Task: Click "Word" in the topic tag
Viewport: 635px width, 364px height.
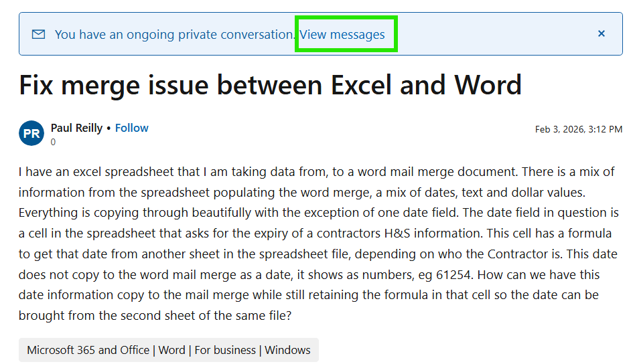Action: click(x=172, y=350)
